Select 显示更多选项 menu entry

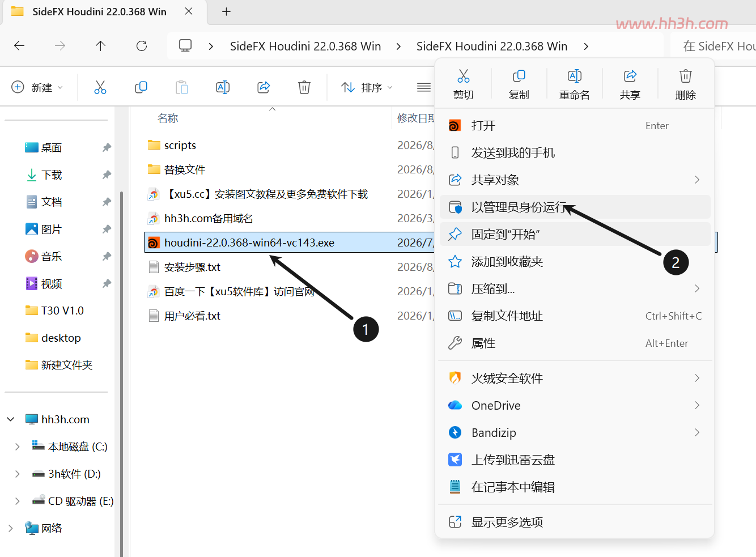coord(575,522)
